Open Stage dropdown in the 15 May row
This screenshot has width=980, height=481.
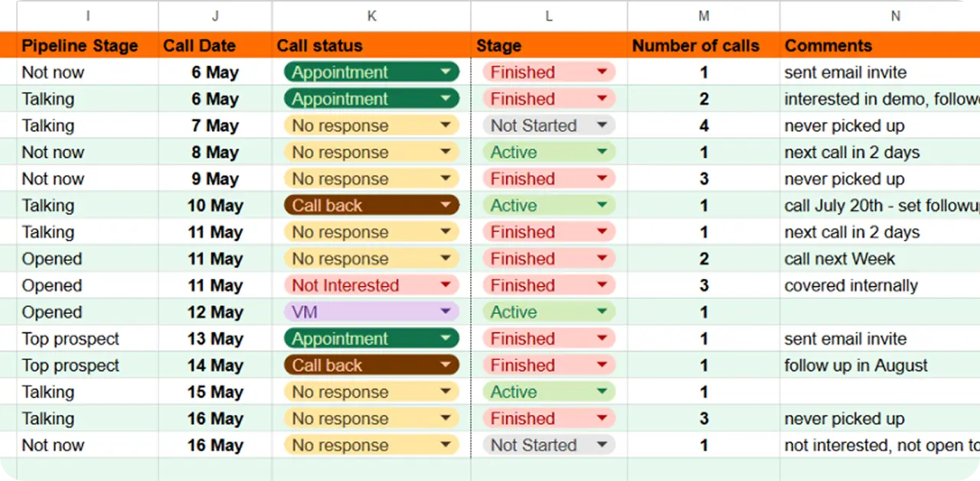pos(602,392)
